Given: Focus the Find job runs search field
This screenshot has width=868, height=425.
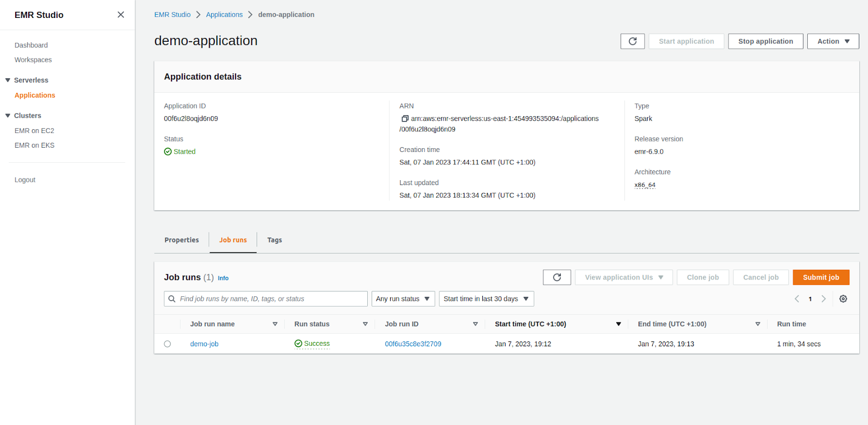Looking at the screenshot, I should (266, 299).
